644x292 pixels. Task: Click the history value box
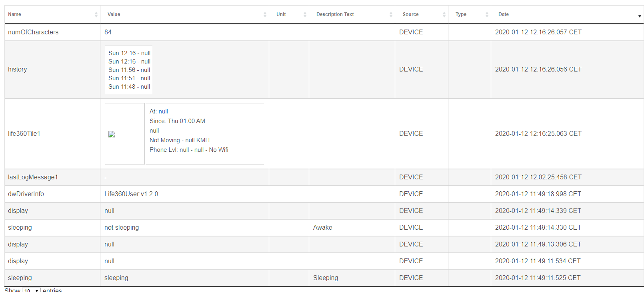click(x=129, y=70)
